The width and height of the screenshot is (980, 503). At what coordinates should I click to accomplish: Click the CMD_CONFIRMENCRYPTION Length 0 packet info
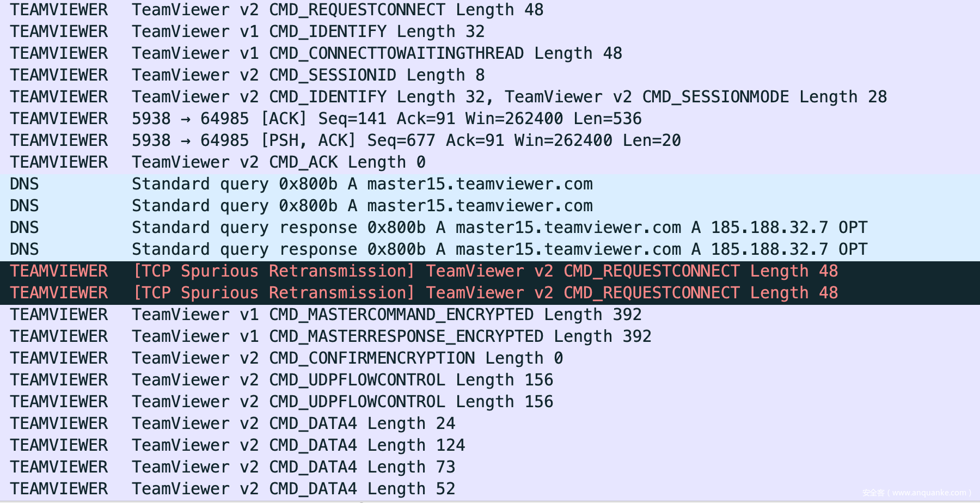[347, 358]
